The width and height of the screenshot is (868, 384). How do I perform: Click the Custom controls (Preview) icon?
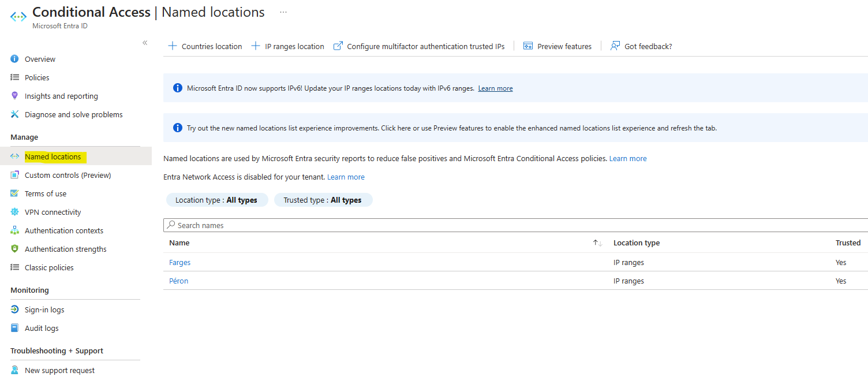[x=15, y=175]
